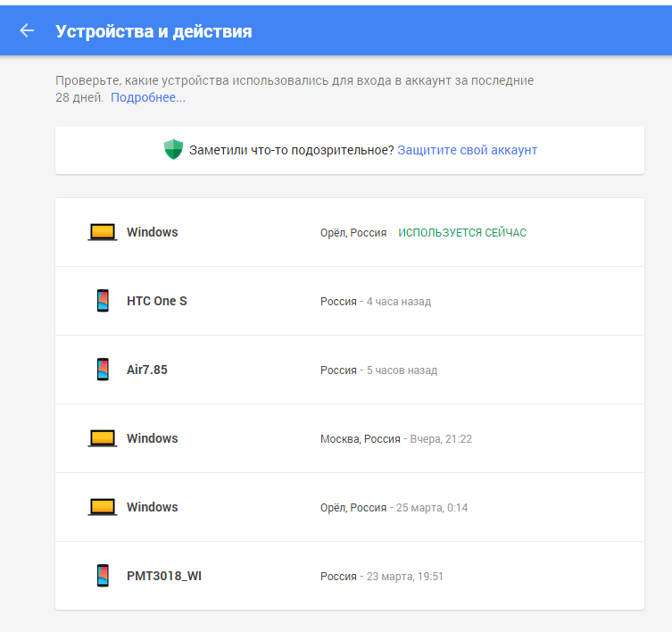Open Windows device name in Москва row

152,438
